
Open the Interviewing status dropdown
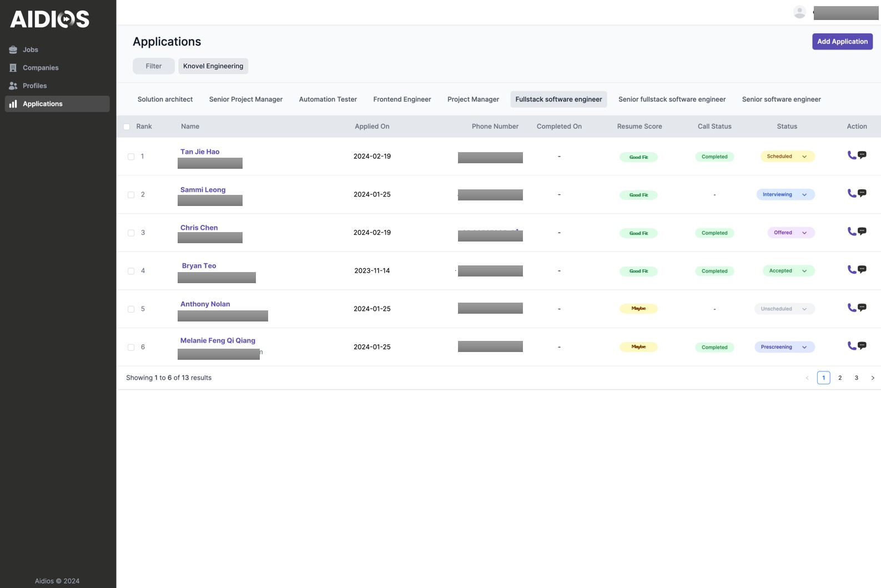tap(785, 194)
